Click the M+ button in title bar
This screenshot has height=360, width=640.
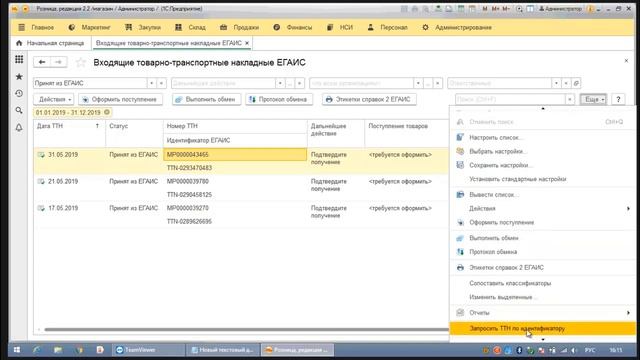click(496, 9)
